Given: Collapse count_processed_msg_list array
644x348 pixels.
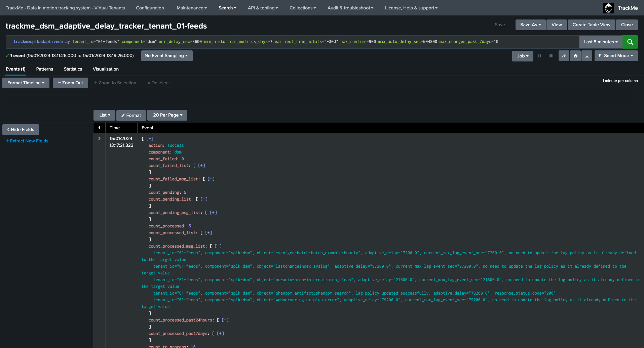Looking at the screenshot, I should 218,246.
